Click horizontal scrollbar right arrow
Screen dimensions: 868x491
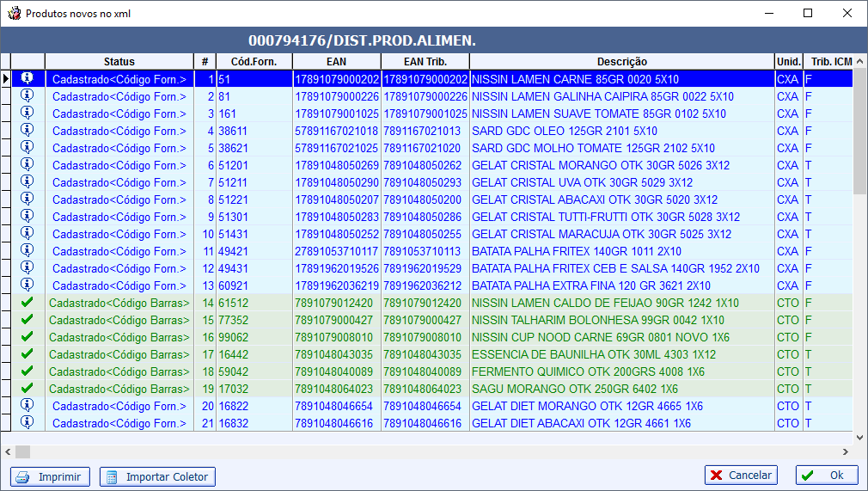846,451
